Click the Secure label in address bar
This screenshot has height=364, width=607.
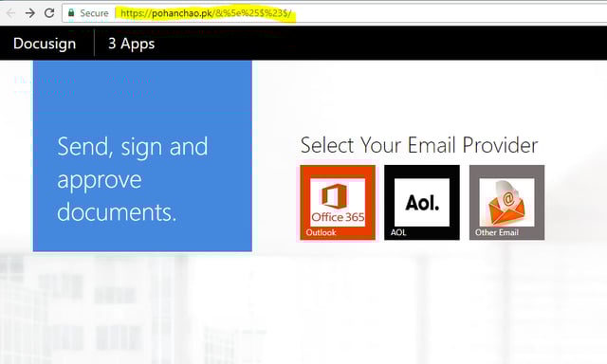click(x=94, y=13)
